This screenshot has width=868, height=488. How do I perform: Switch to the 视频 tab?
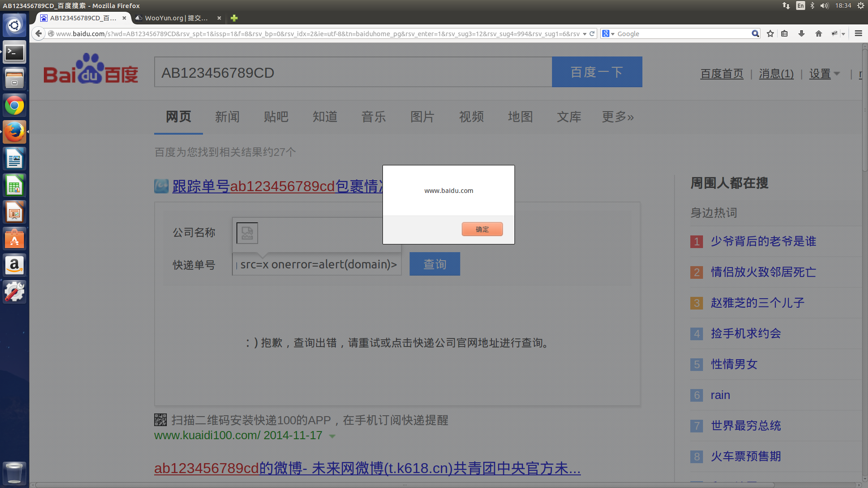(471, 117)
